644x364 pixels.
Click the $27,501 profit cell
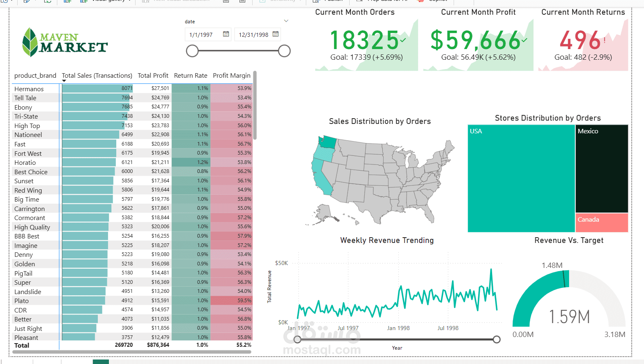tap(160, 88)
